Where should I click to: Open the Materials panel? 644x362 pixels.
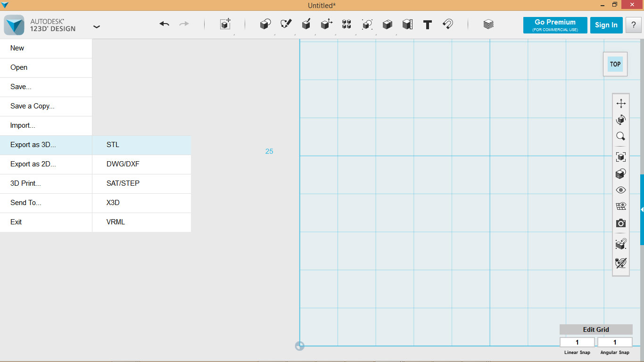coord(488,25)
